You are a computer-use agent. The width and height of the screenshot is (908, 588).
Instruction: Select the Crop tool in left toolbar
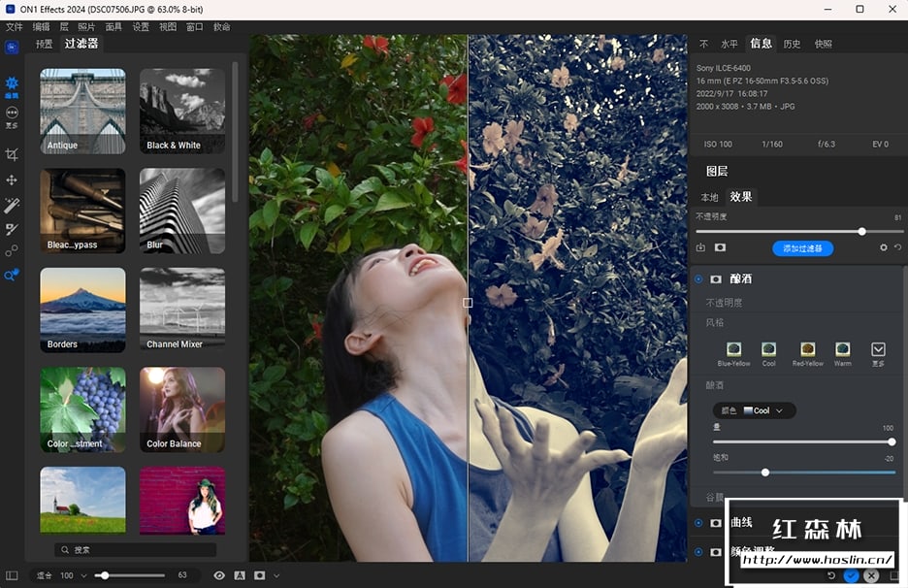12,154
